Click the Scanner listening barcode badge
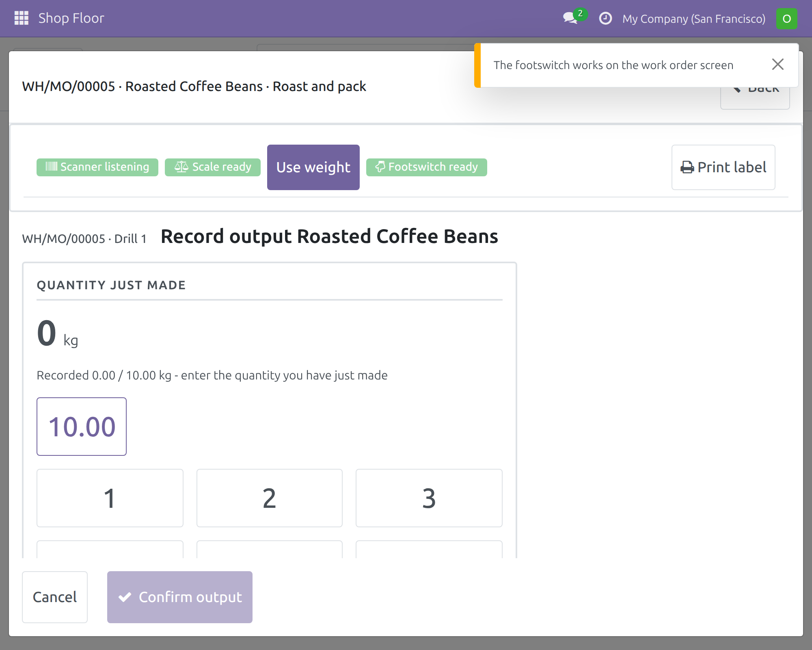Viewport: 812px width, 650px height. [x=97, y=167]
